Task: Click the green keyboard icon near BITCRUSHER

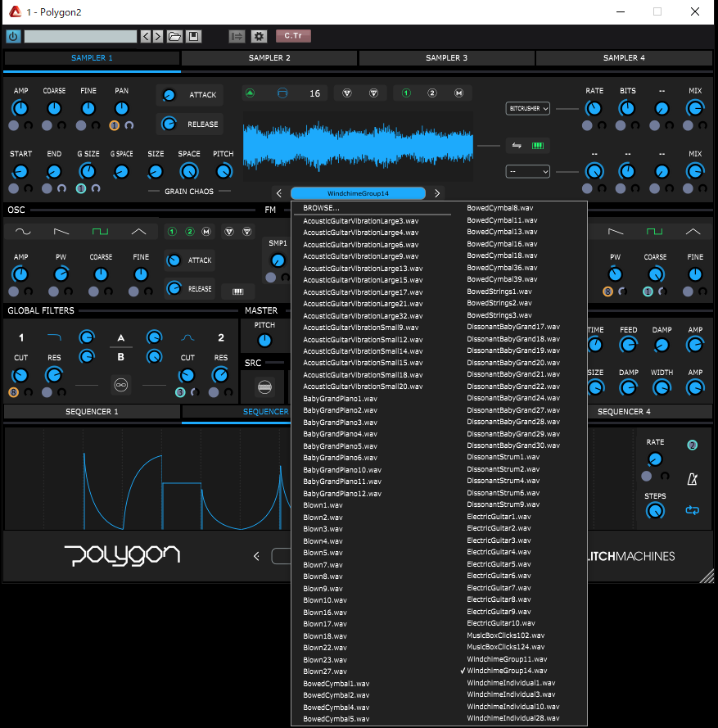Action: [x=538, y=146]
